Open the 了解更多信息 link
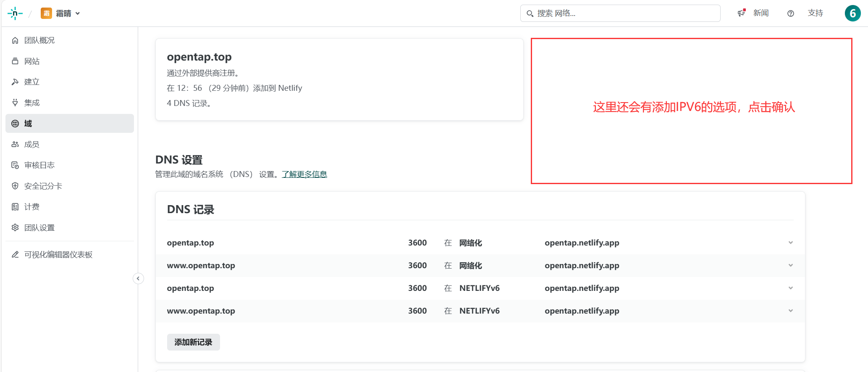The image size is (868, 372). [304, 174]
